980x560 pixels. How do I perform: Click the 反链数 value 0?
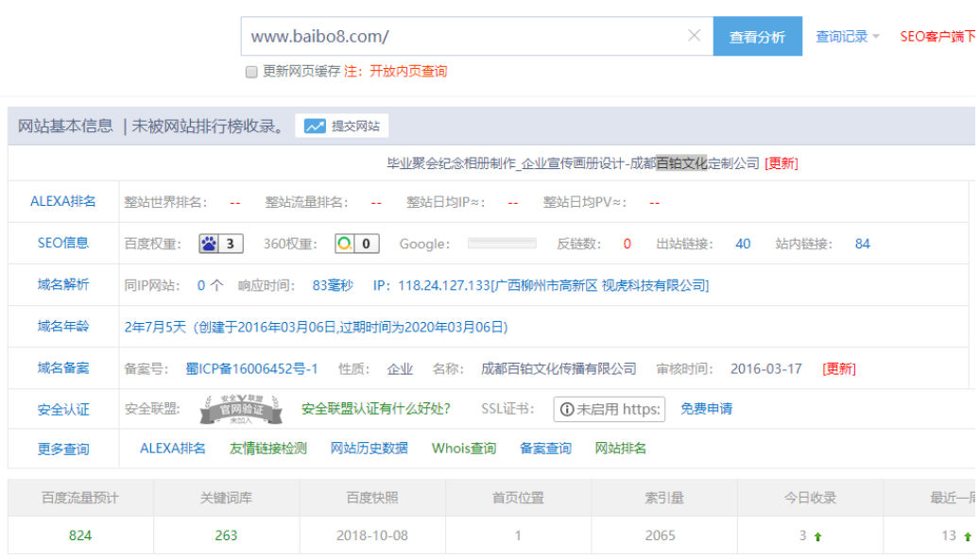point(627,244)
